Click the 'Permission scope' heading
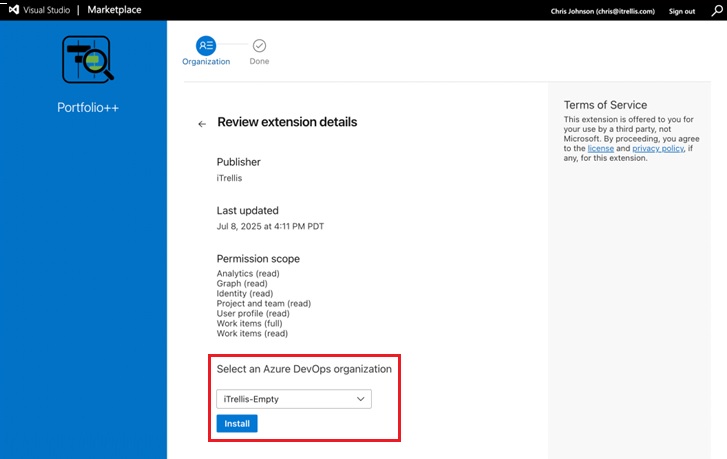The image size is (727, 459). pyautogui.click(x=258, y=259)
